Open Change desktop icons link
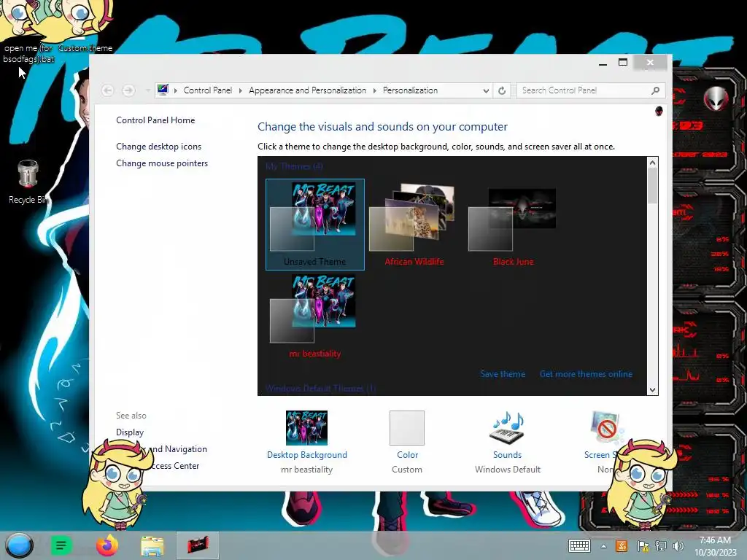This screenshot has width=747, height=560. click(158, 147)
